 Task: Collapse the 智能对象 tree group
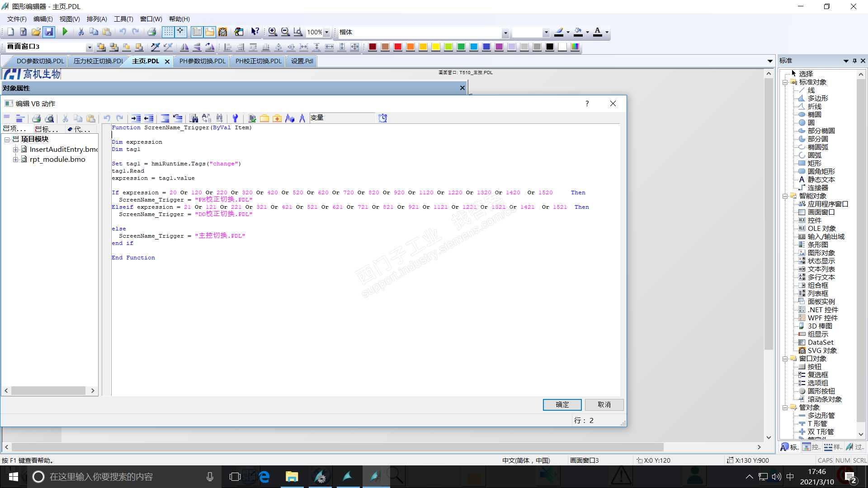[785, 196]
